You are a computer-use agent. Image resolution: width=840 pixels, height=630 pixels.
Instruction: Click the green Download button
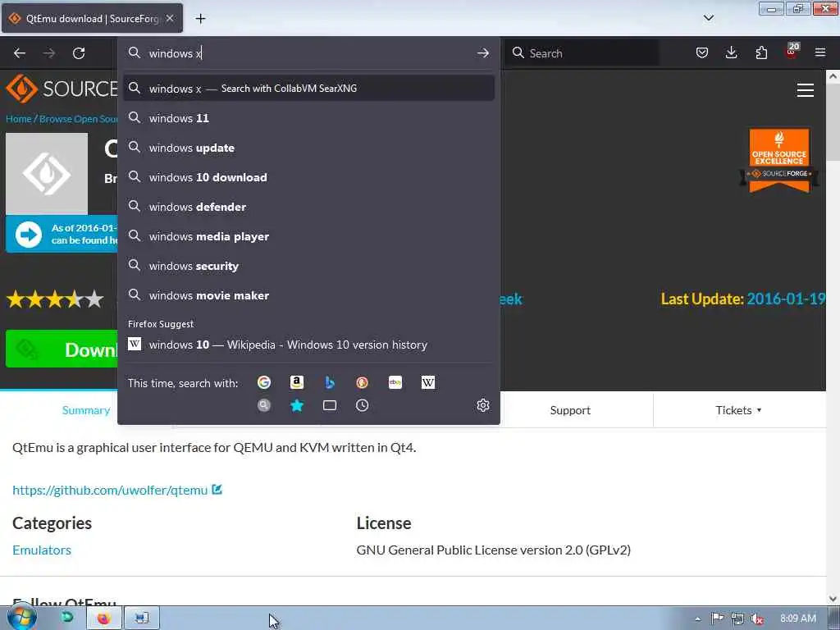[x=62, y=349]
